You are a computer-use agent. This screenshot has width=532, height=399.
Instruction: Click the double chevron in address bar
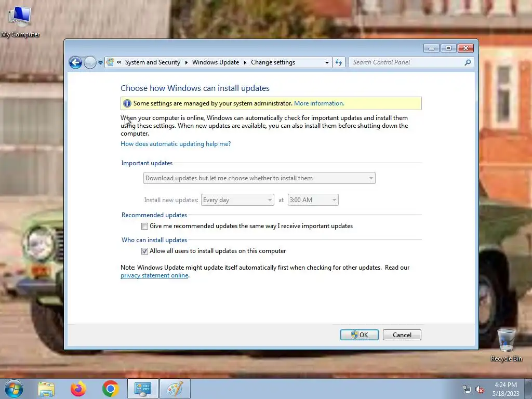click(119, 62)
